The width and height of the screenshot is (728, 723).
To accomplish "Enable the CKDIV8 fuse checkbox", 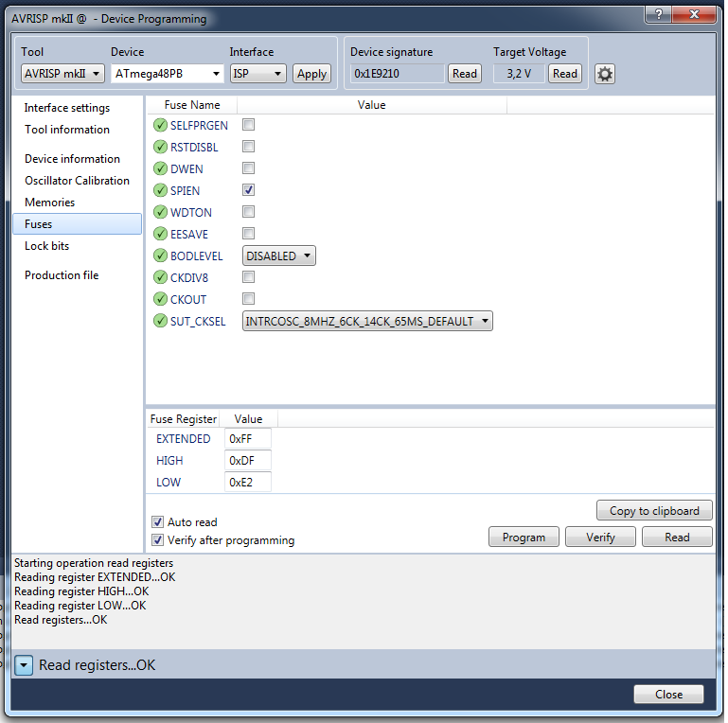I will (248, 277).
